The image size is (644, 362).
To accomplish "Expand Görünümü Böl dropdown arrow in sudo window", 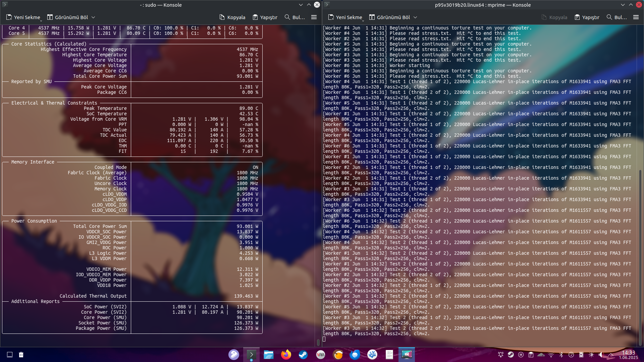I will tap(93, 17).
